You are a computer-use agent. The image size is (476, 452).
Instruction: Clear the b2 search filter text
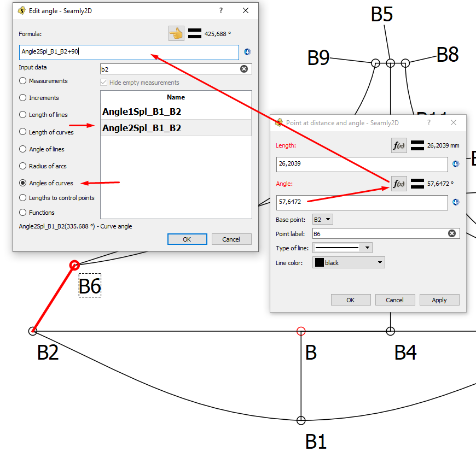tap(244, 69)
